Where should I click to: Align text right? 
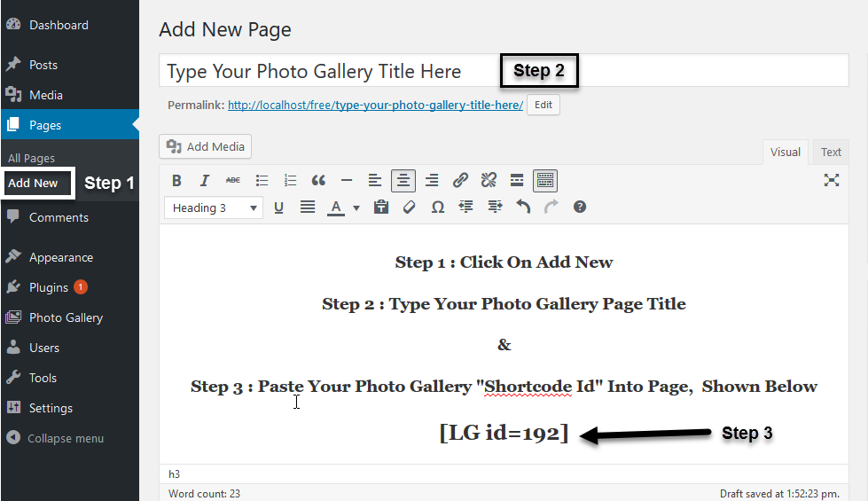click(x=432, y=181)
